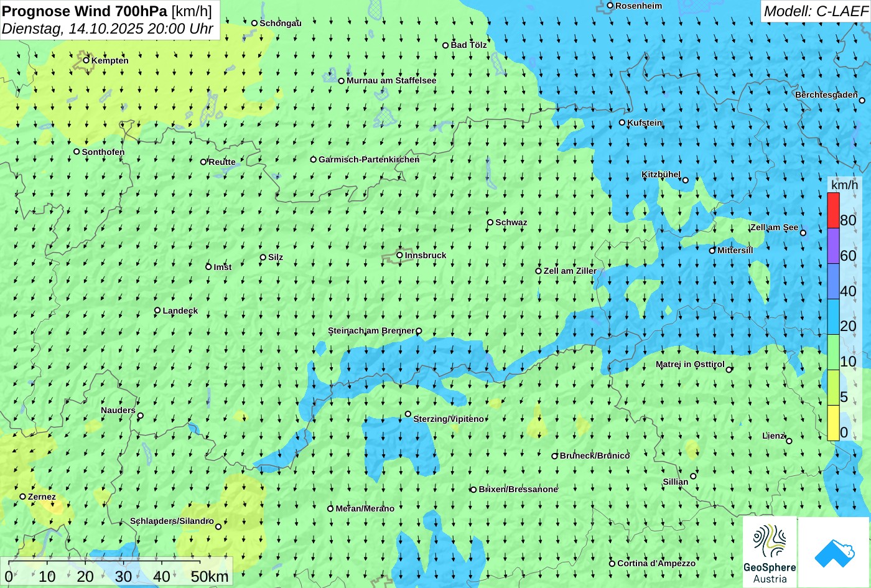
Task: Click the Berchtesgaden location marker
Action: tap(862, 100)
